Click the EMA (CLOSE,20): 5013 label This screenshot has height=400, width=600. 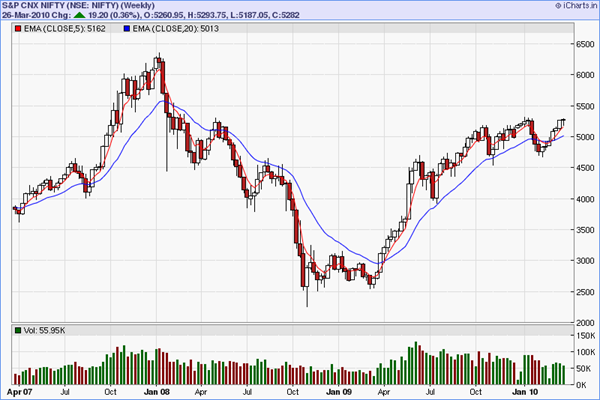[x=176, y=29]
